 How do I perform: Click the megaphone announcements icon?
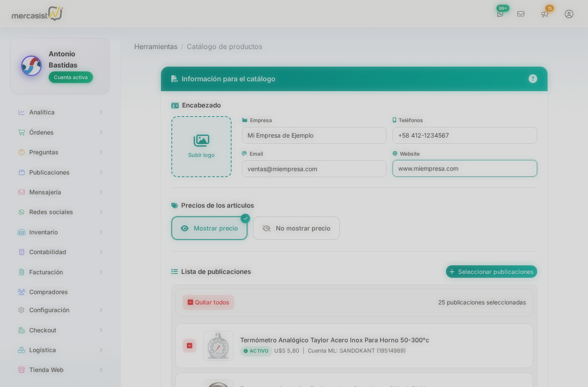coord(545,14)
